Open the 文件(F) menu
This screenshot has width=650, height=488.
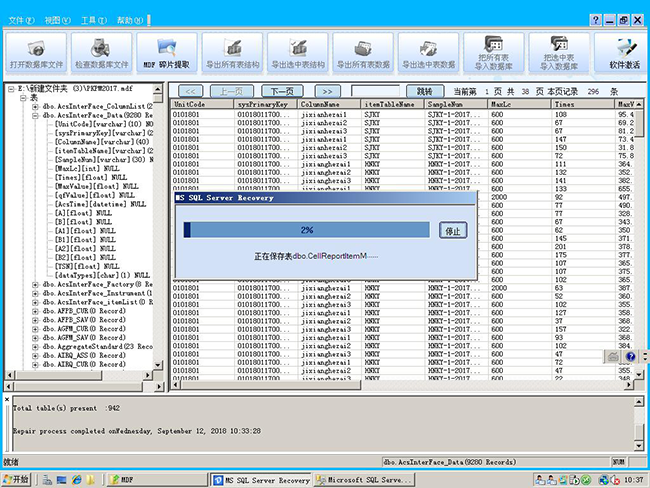pos(22,20)
